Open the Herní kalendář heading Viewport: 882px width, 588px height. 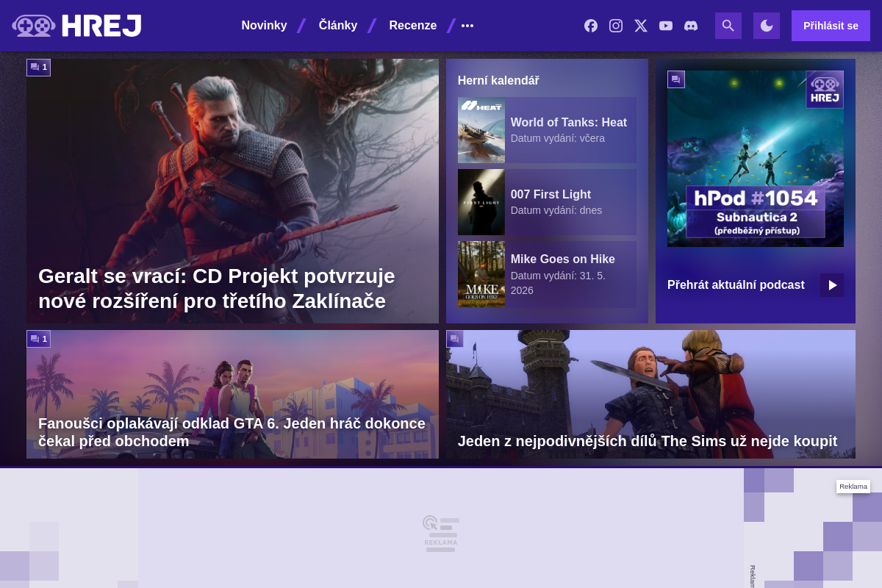pyautogui.click(x=498, y=80)
